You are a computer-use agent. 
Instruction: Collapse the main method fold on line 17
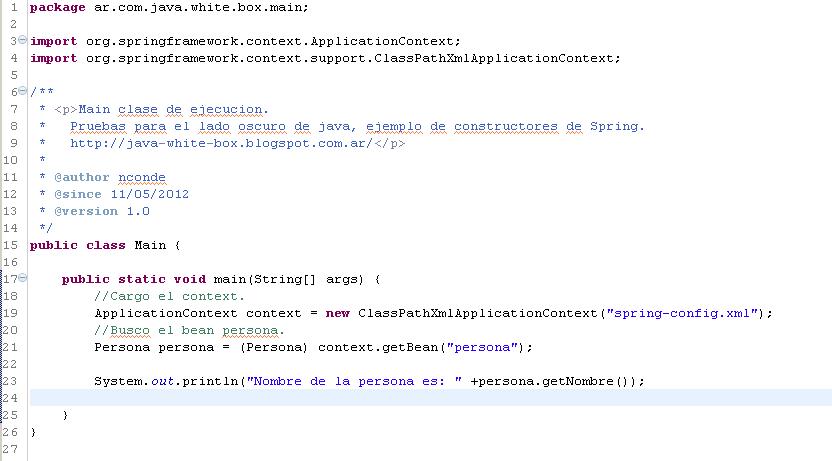pos(23,277)
